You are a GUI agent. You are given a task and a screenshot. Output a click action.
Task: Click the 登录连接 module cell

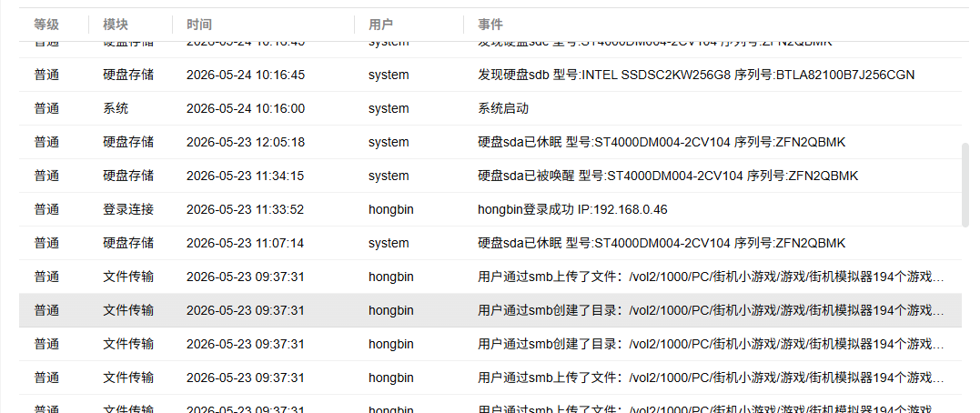(128, 210)
